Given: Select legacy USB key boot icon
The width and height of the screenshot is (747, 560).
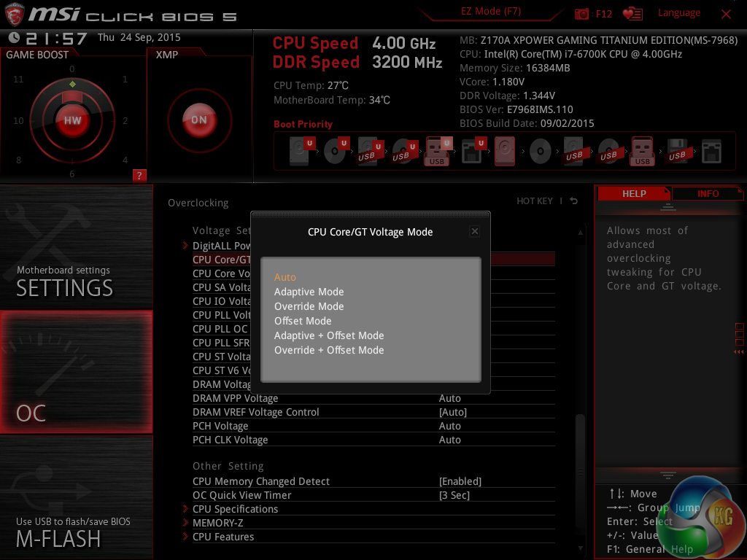Looking at the screenshot, I should 643,151.
